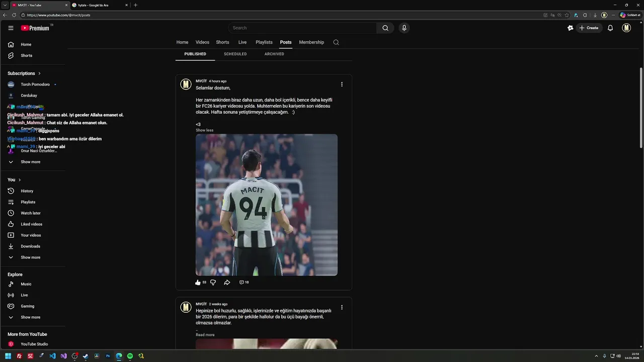Open comments on the FC26 post
644x362 pixels.
(244, 283)
